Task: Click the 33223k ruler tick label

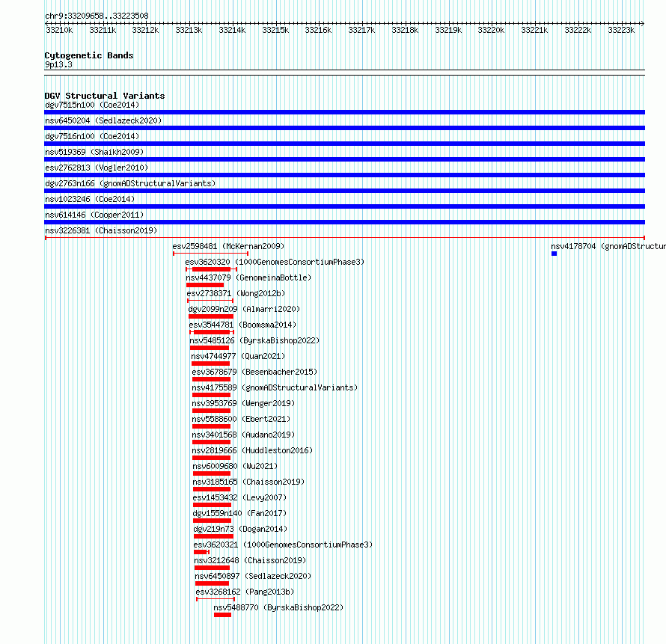Action: (x=621, y=30)
